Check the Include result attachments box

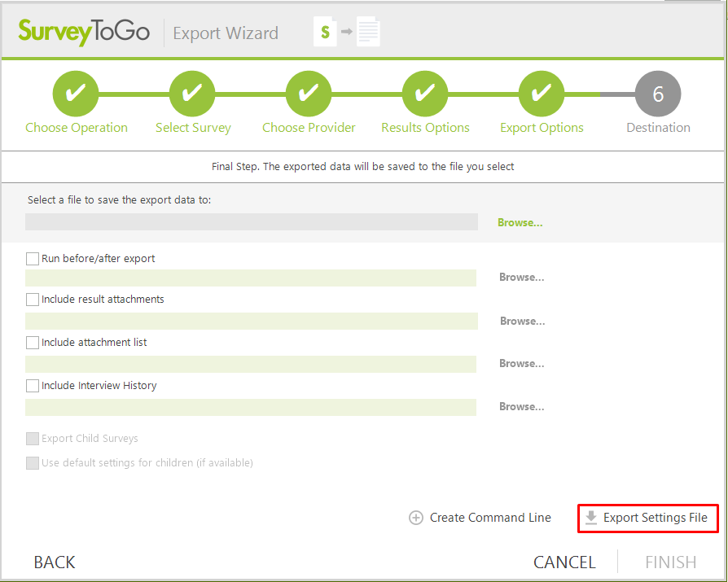click(33, 300)
